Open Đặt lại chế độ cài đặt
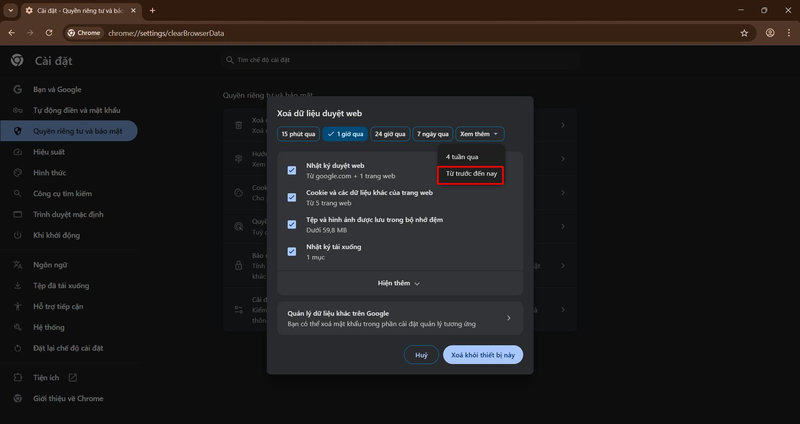This screenshot has height=424, width=800. coord(68,348)
